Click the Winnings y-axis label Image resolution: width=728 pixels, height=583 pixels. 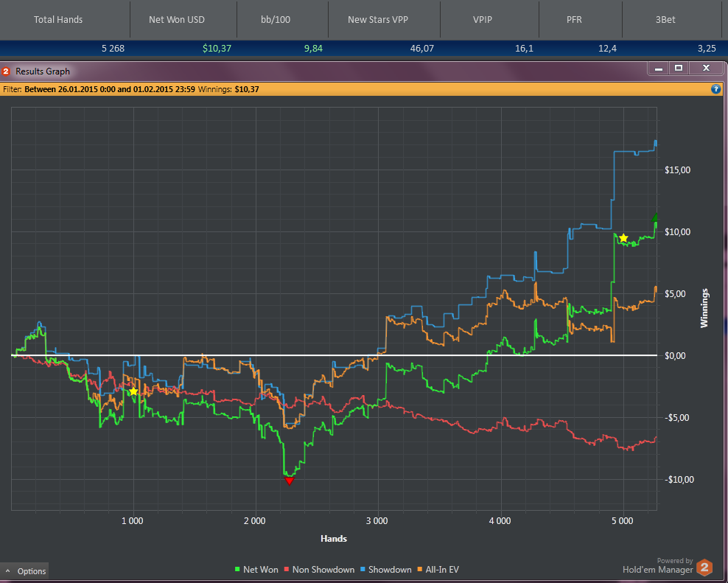(704, 308)
